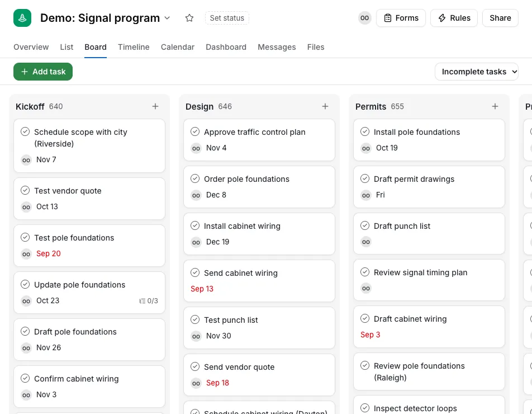532x414 pixels.
Task: Mark Test vendor quote complete
Action: pos(25,190)
